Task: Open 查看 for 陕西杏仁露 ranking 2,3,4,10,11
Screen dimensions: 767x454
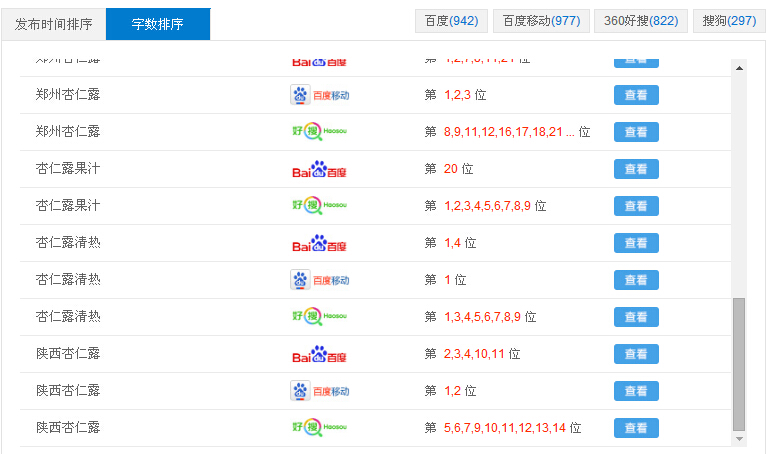Action: [636, 354]
